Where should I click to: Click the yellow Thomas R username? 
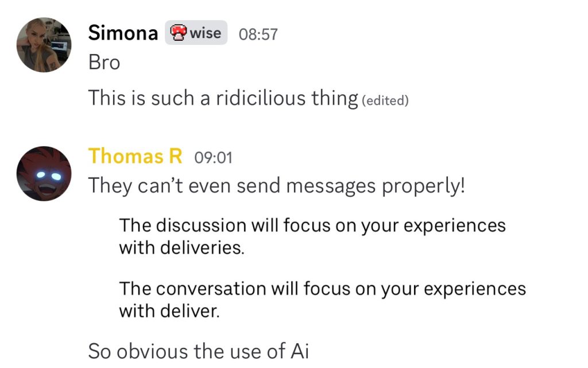tap(135, 156)
